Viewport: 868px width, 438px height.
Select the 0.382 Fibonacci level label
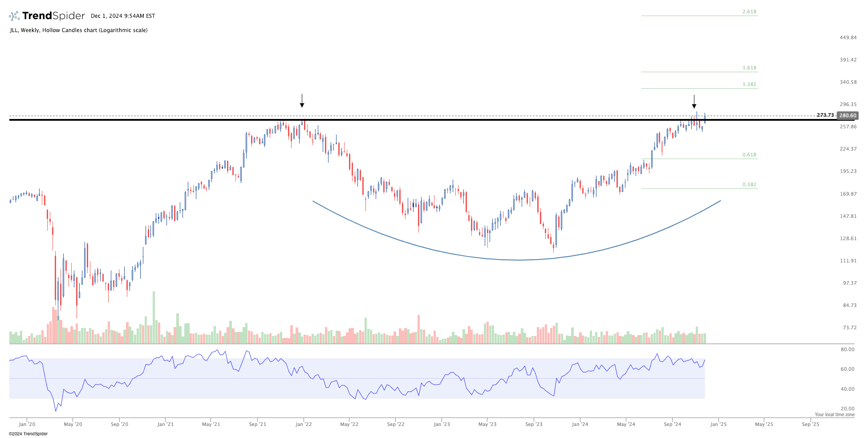point(749,184)
